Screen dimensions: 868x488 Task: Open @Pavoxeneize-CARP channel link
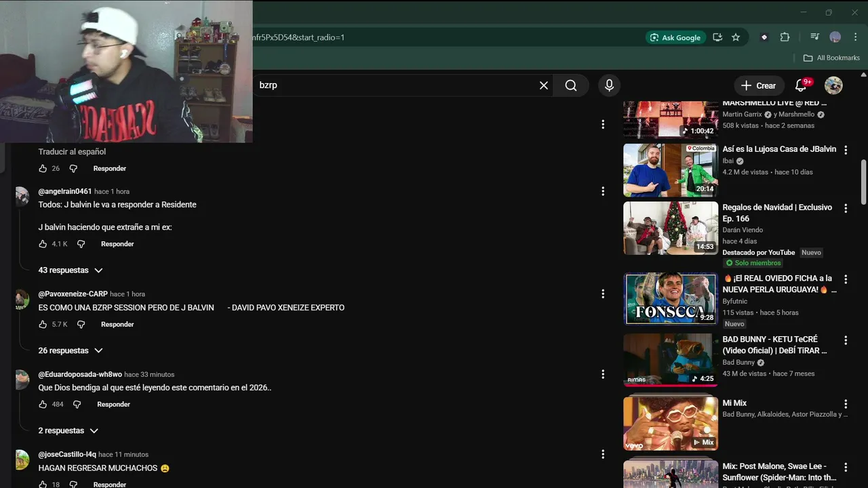pyautogui.click(x=73, y=294)
